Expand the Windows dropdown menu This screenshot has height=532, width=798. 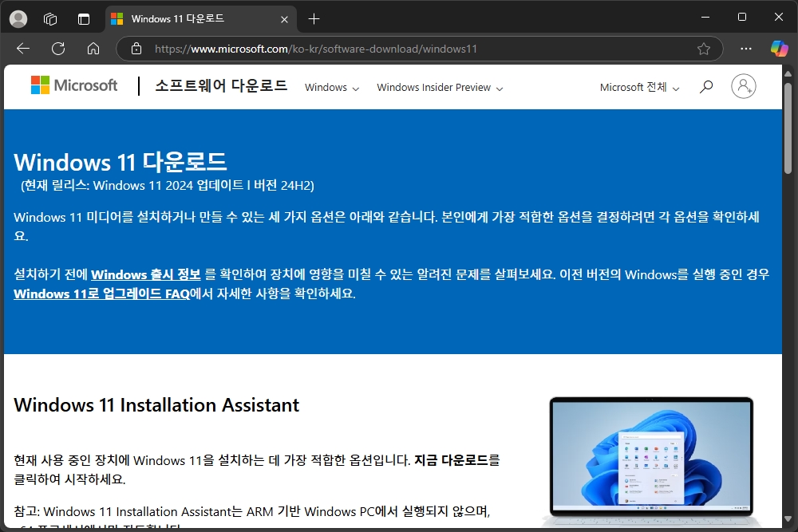[x=332, y=88]
